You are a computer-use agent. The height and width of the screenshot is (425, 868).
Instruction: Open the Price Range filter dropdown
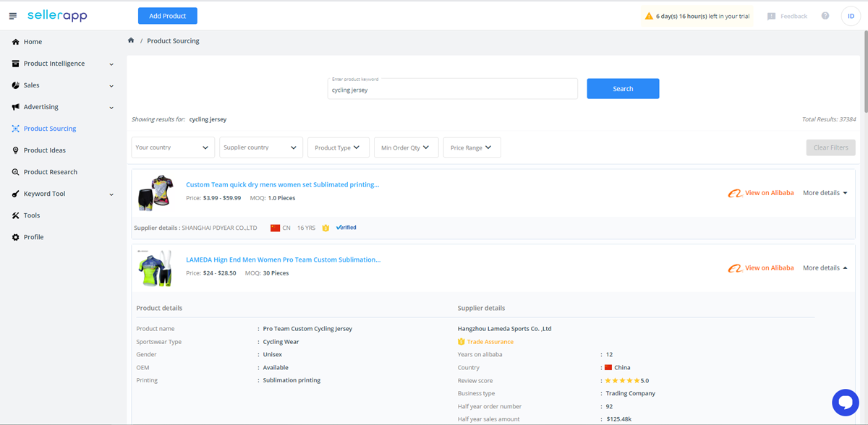click(x=472, y=147)
